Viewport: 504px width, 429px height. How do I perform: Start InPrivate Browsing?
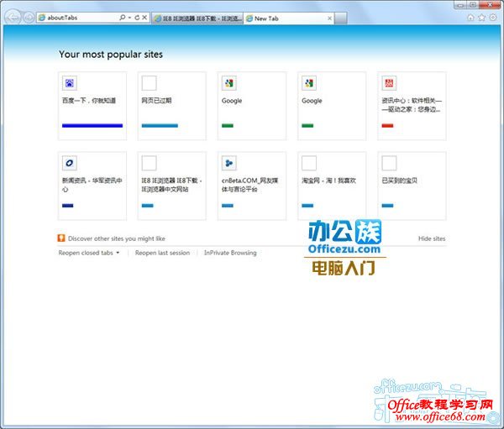pos(230,253)
